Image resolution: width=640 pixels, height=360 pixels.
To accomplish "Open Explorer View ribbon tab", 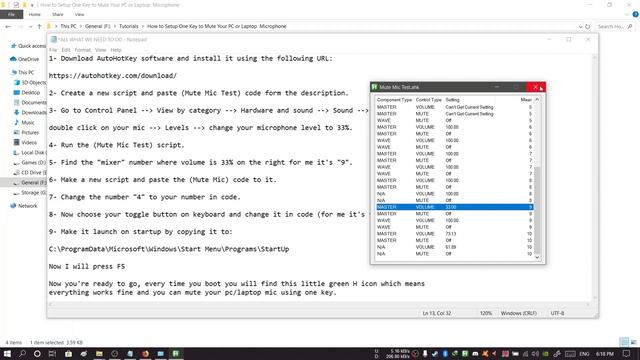I will point(79,14).
